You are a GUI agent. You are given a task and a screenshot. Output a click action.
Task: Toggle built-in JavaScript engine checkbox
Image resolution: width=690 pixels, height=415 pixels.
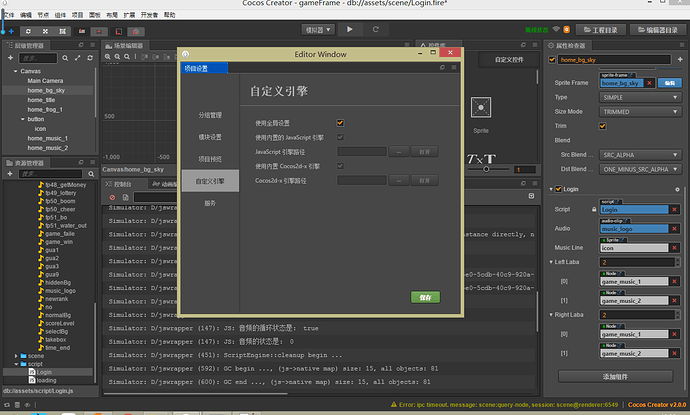pos(340,137)
